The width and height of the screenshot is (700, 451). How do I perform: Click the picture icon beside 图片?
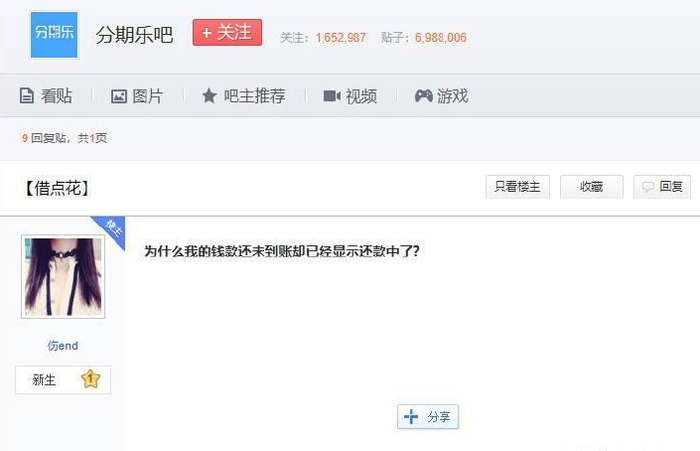(119, 96)
